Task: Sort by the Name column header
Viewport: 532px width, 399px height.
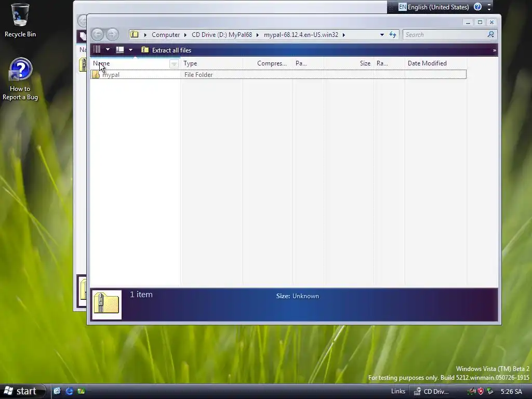Action: (130, 63)
